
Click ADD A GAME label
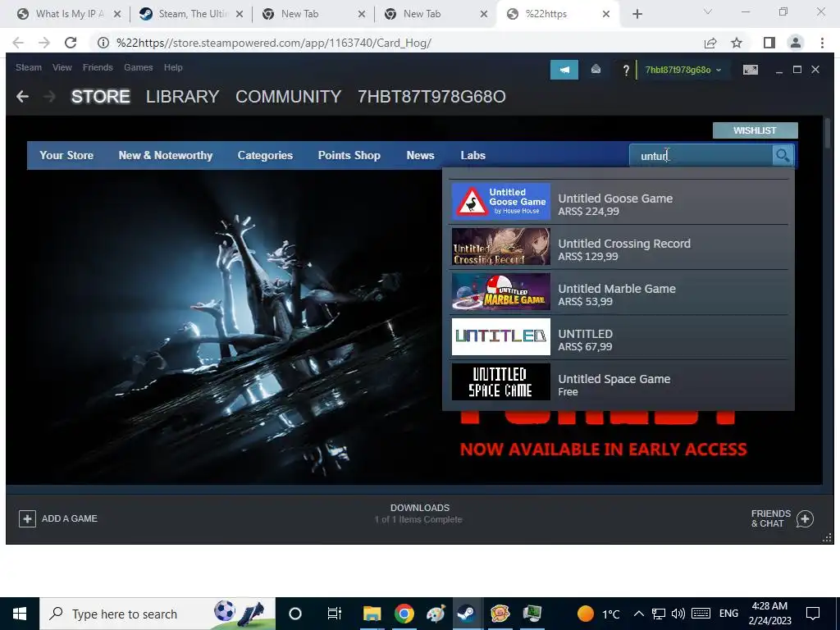[x=70, y=518]
